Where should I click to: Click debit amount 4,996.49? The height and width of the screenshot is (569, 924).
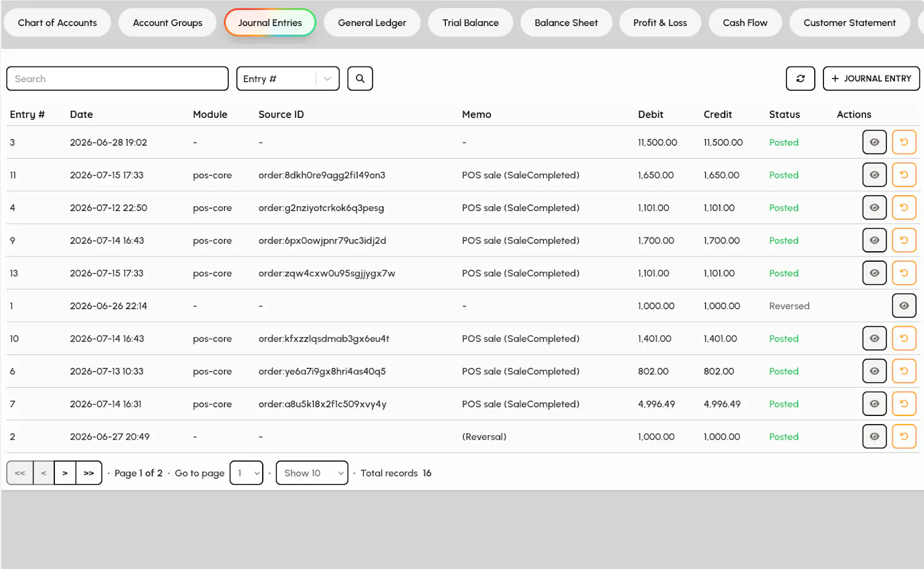[656, 404]
